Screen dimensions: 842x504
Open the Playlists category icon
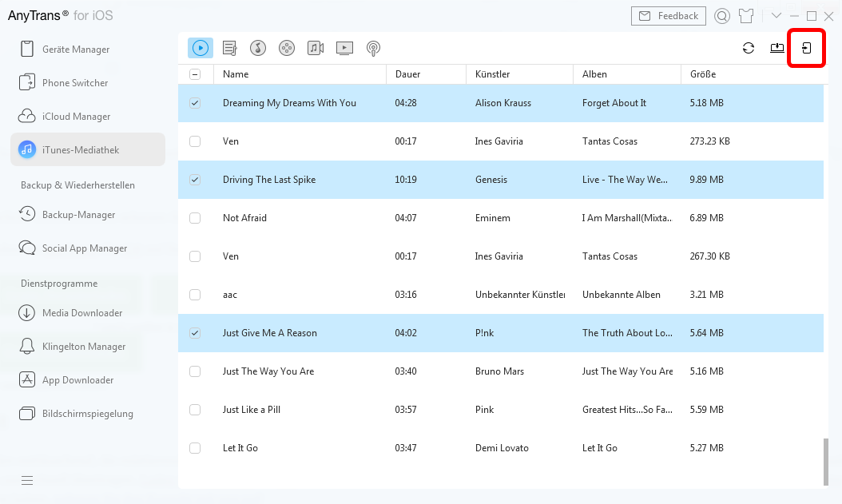pos(230,48)
